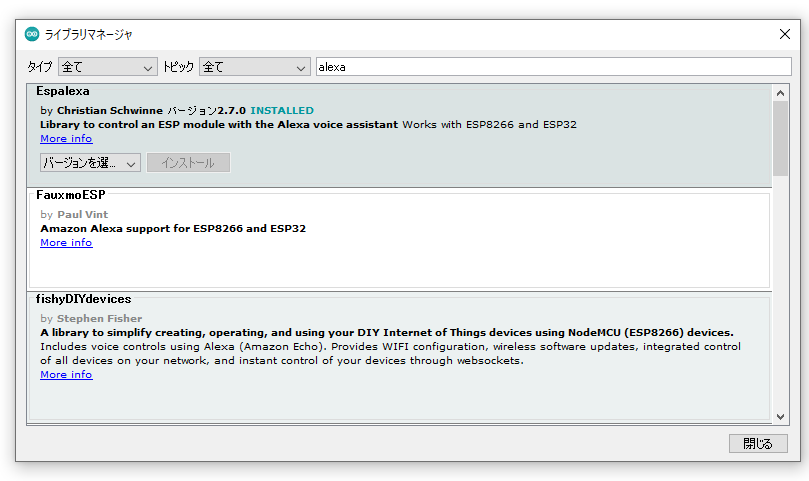Image resolution: width=809 pixels, height=481 pixels.
Task: Click fishyDIYdevices bold description line
Action: point(387,332)
